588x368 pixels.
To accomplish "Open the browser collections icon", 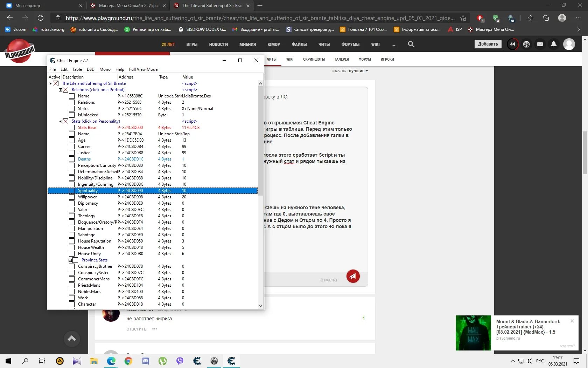I will coord(546,18).
